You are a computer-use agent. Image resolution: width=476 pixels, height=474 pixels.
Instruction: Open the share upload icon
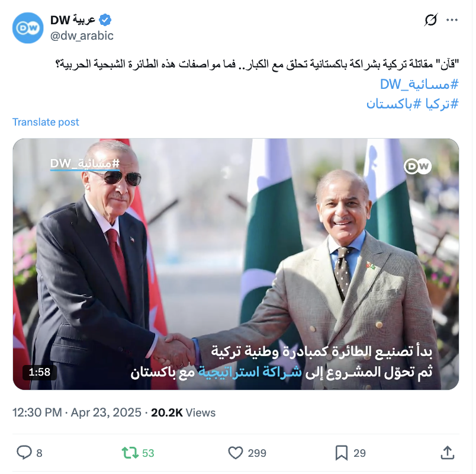pyautogui.click(x=448, y=453)
